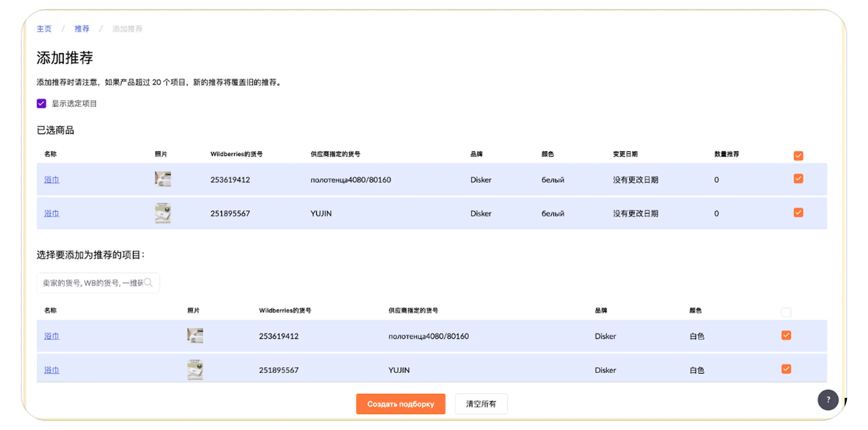Viewport: 868px width, 430px height.
Task: Check the select-all box in lower table header
Action: click(786, 312)
